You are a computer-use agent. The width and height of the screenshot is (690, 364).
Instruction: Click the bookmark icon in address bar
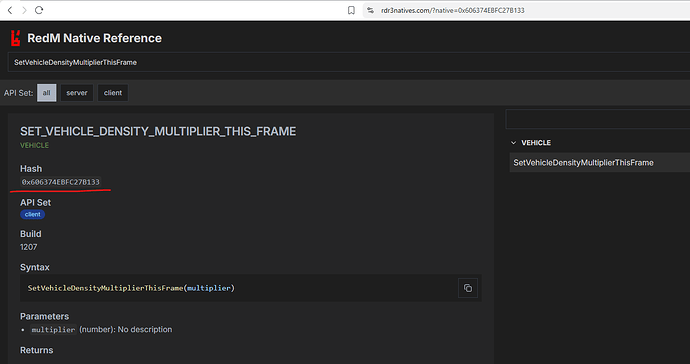point(351,10)
